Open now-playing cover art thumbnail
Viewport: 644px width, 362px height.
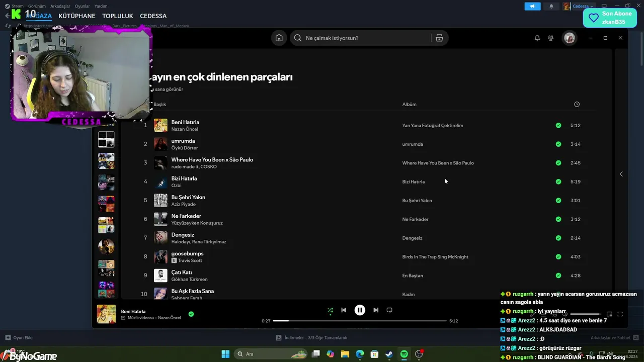(x=106, y=314)
